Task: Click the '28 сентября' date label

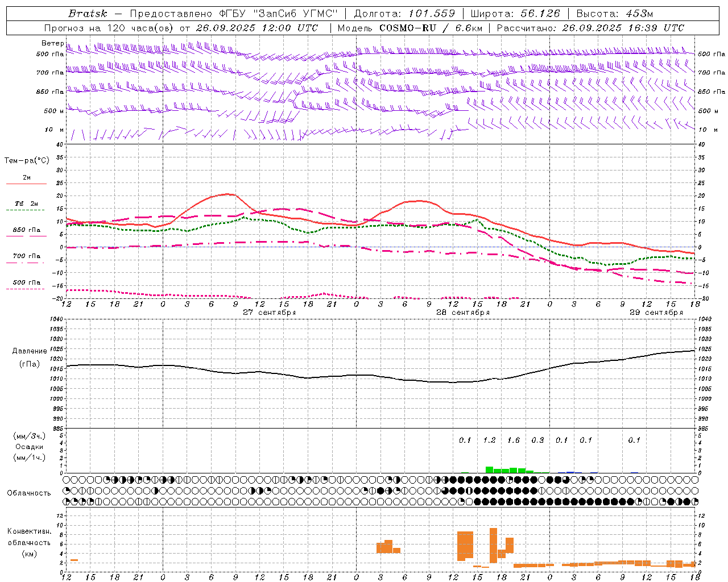Action: tap(463, 313)
